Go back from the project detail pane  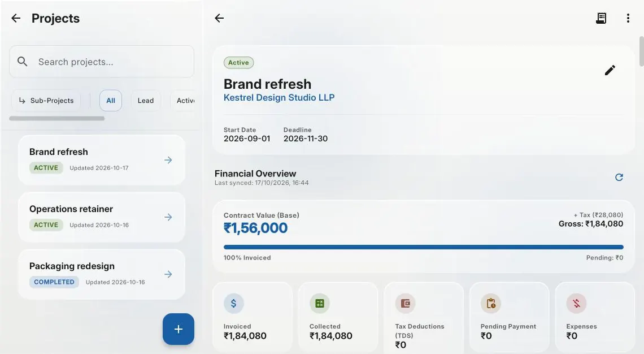coord(219,18)
